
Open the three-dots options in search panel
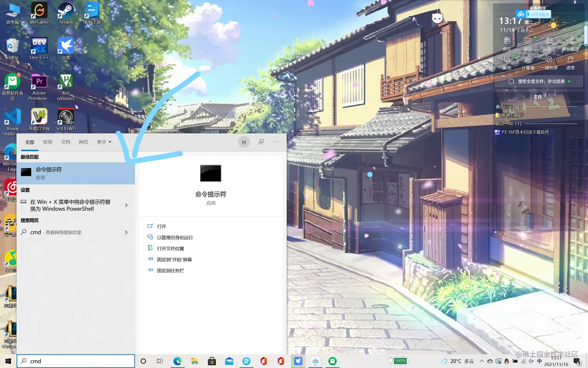tap(275, 142)
